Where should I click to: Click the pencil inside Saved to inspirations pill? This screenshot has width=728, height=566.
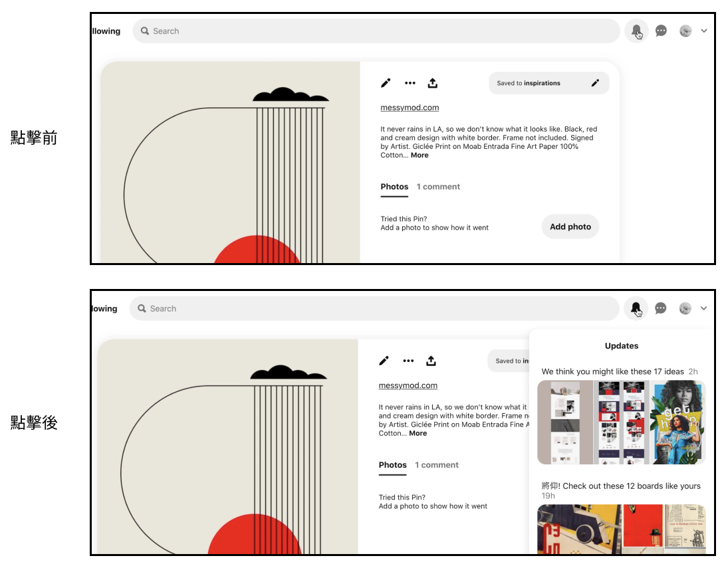[x=595, y=83]
